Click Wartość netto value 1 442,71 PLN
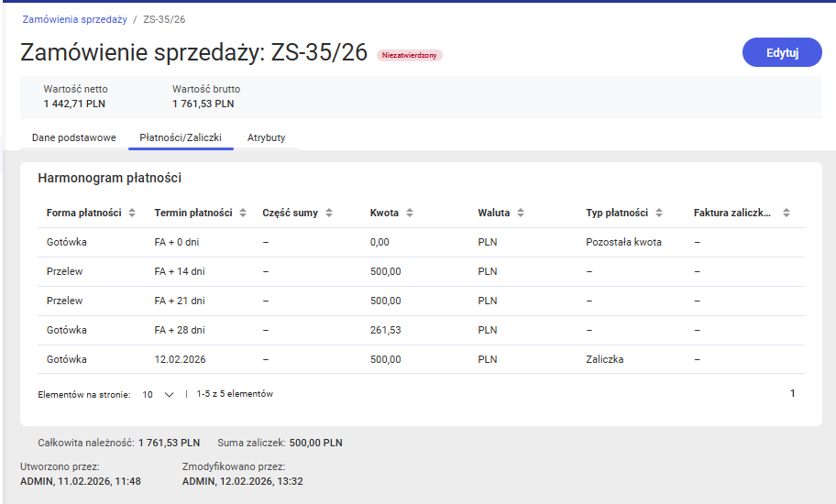The image size is (836, 504). (x=74, y=104)
